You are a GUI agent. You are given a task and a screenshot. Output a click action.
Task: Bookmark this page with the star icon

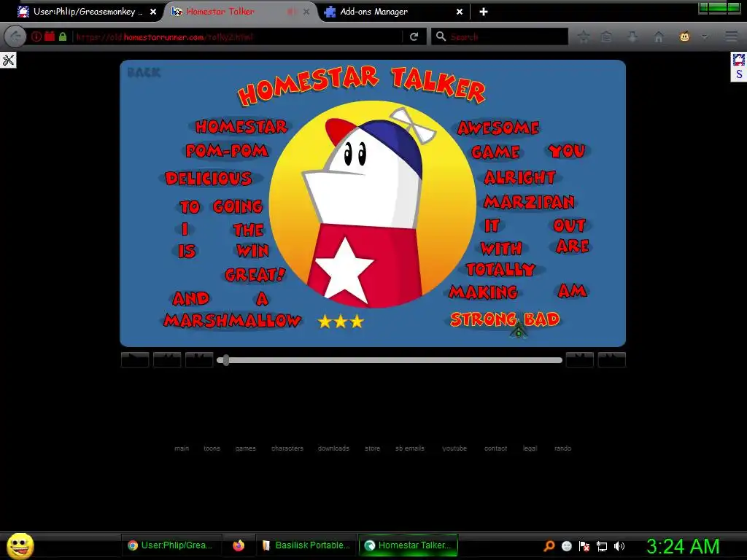(584, 36)
